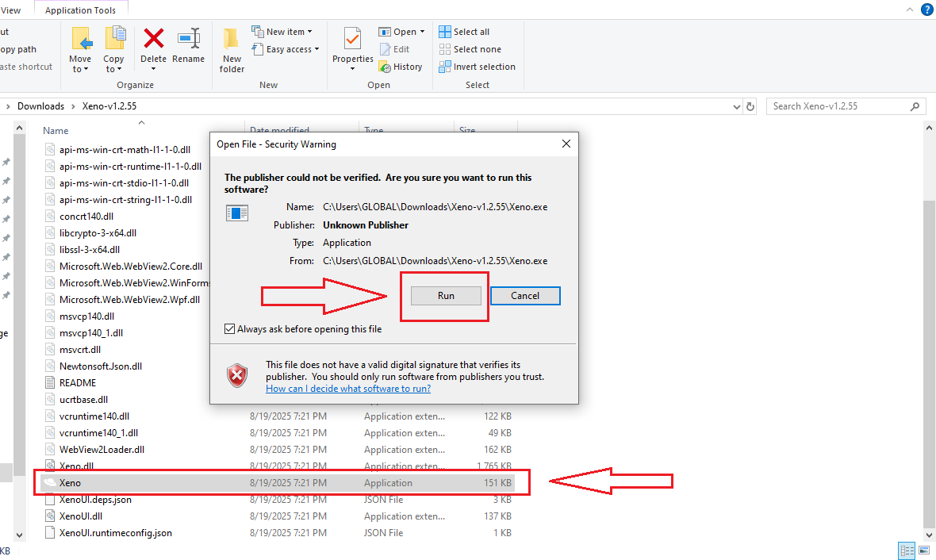Image resolution: width=936 pixels, height=560 pixels.
Task: Click Cancel in security warning
Action: tap(524, 296)
